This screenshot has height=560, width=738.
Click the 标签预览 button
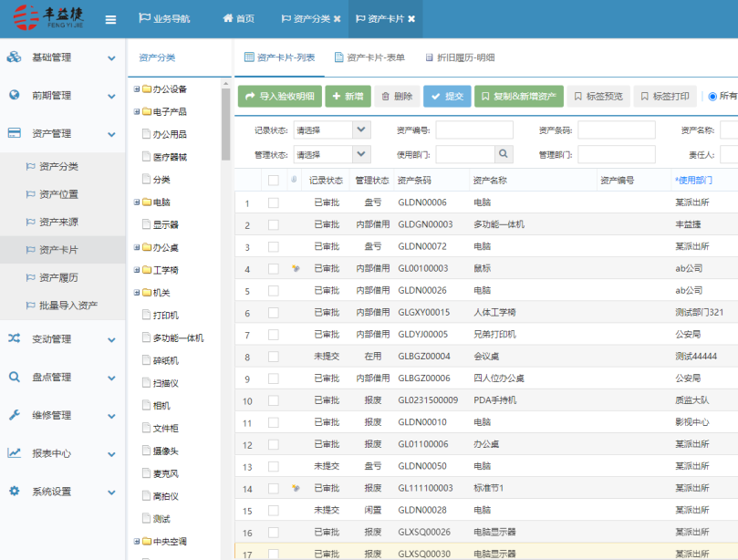pos(598,96)
